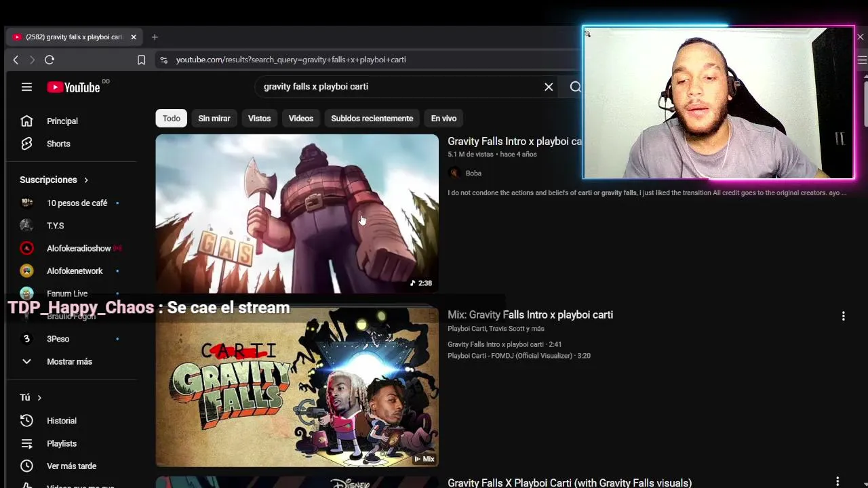Select the Videos filter chip
Image resolution: width=868 pixels, height=488 pixels.
click(301, 118)
